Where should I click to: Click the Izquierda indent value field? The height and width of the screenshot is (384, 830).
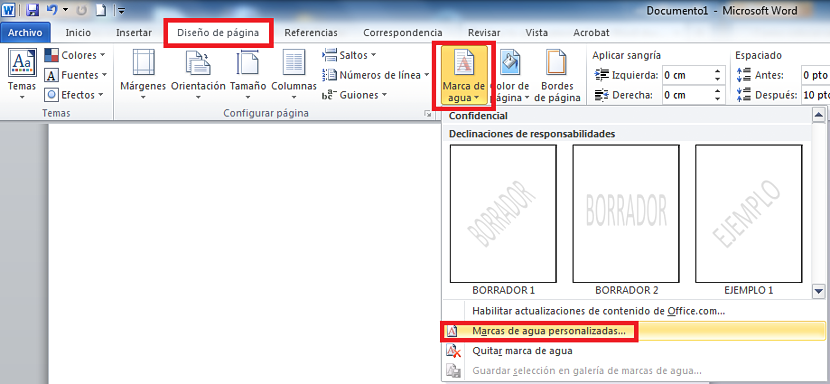(687, 75)
